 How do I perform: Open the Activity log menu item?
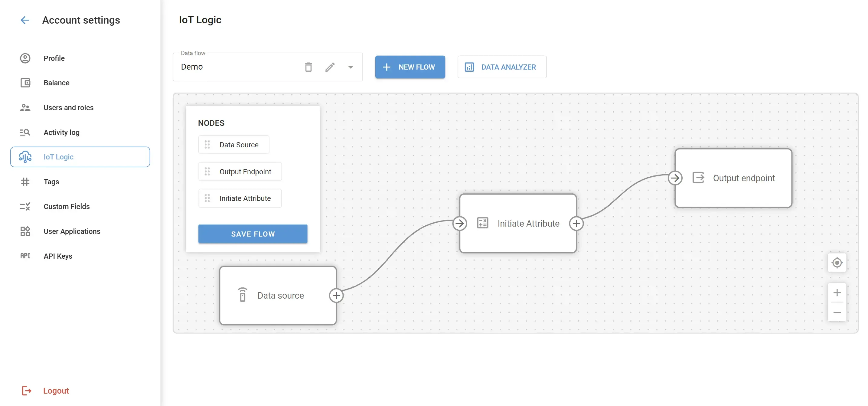click(x=61, y=133)
